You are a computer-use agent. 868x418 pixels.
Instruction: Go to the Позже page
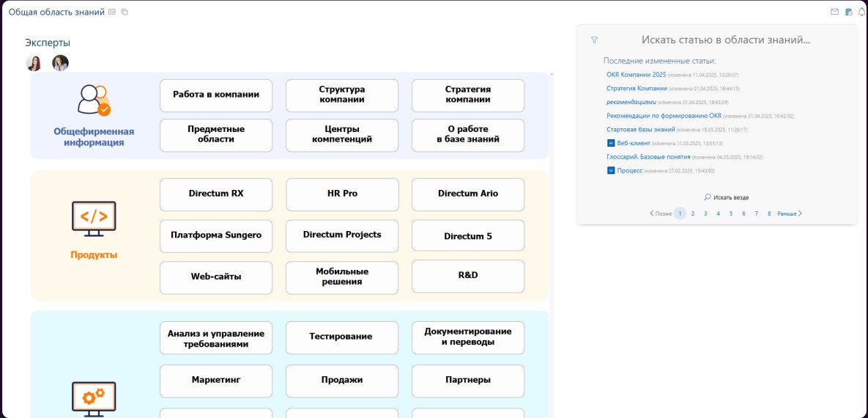click(x=661, y=213)
